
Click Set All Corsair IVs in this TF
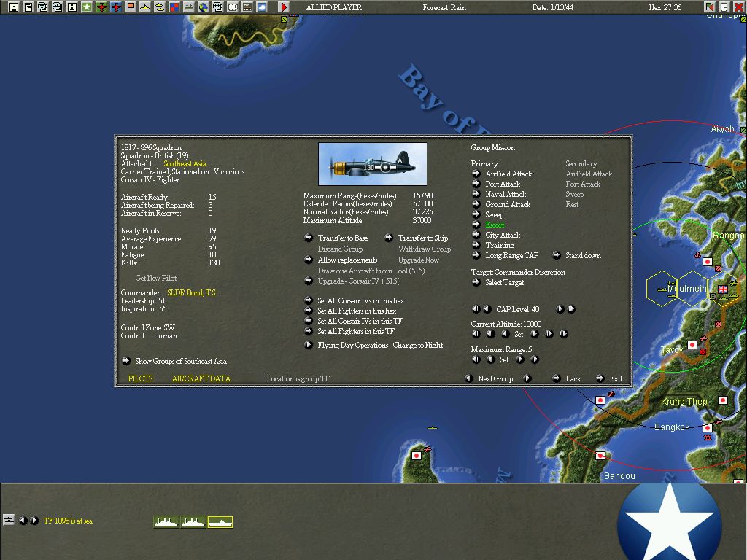click(x=309, y=321)
